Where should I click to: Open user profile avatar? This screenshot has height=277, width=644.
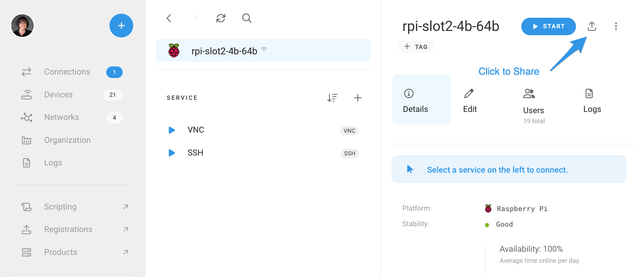pyautogui.click(x=22, y=26)
